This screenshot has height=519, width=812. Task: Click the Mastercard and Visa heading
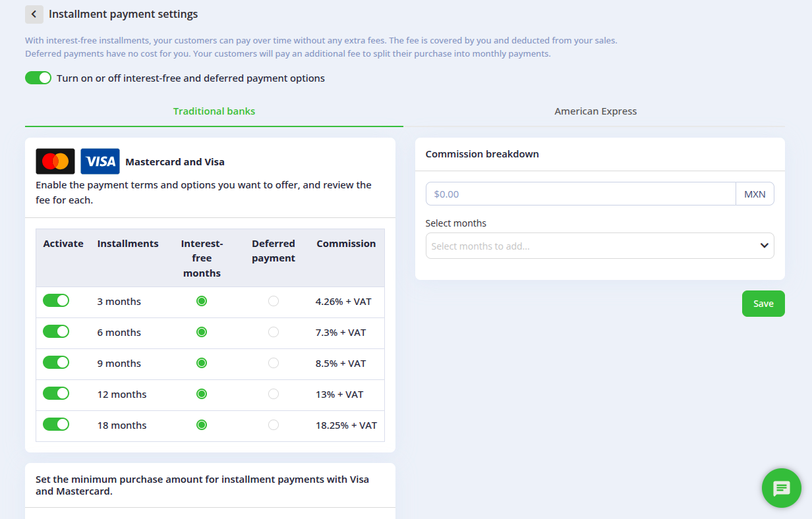[x=175, y=162]
